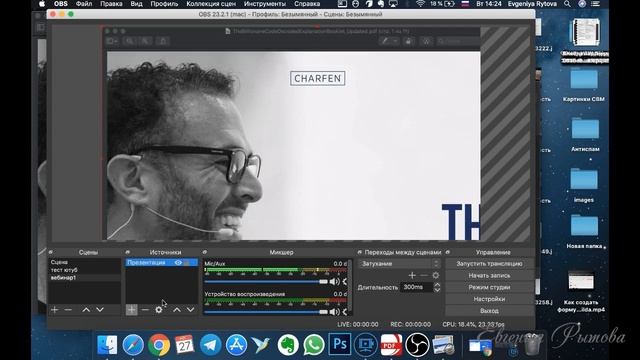Open Устройство воспроизведения audio settings gear
Screen dimensions: 640x360
(x=345, y=312)
